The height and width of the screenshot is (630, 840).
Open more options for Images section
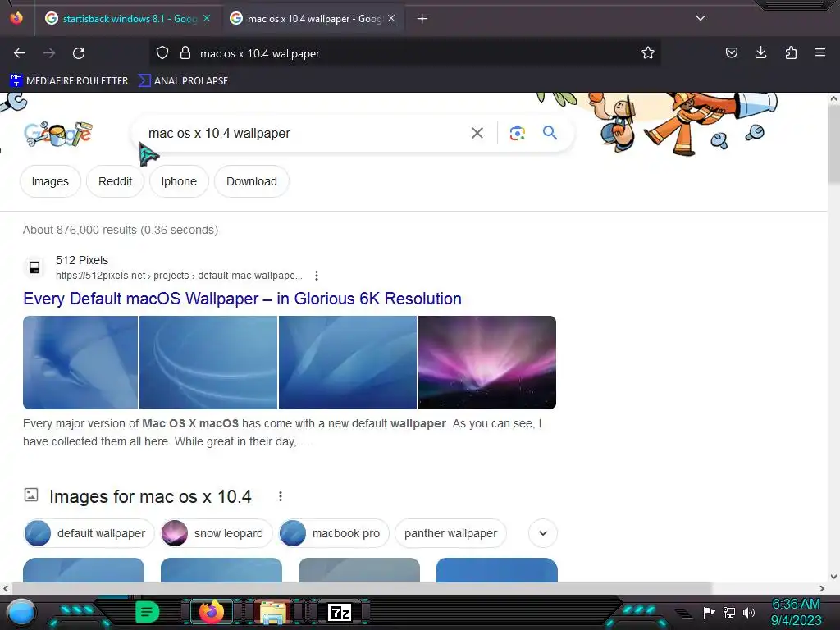point(281,496)
